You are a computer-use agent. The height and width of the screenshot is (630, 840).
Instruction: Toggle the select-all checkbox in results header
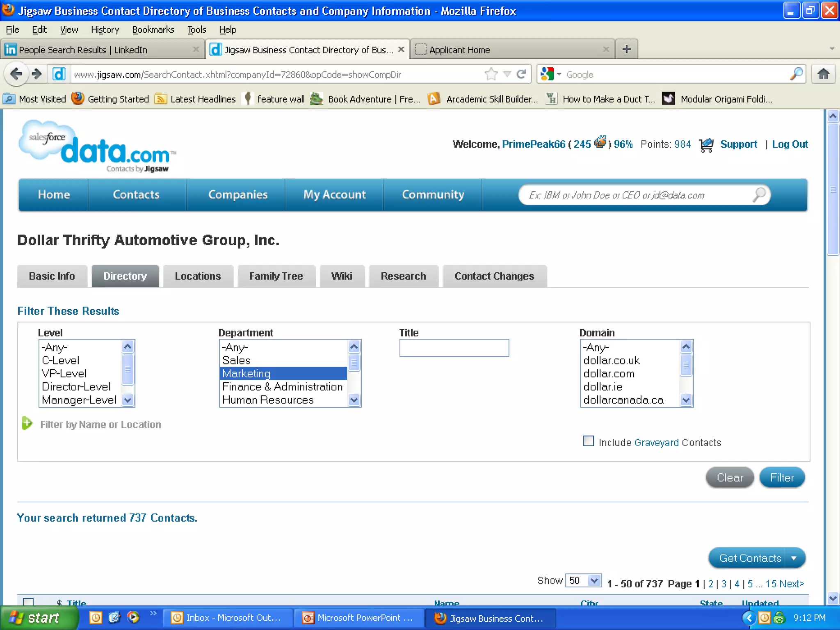28,602
